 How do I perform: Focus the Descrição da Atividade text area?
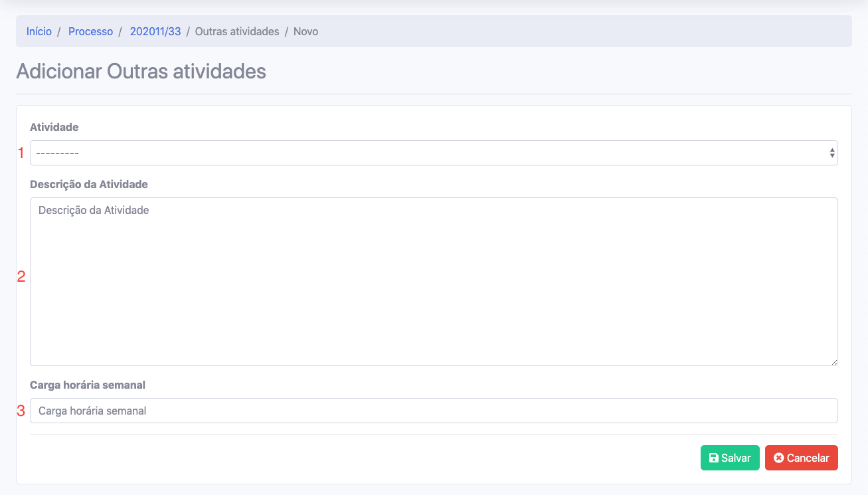click(x=433, y=281)
